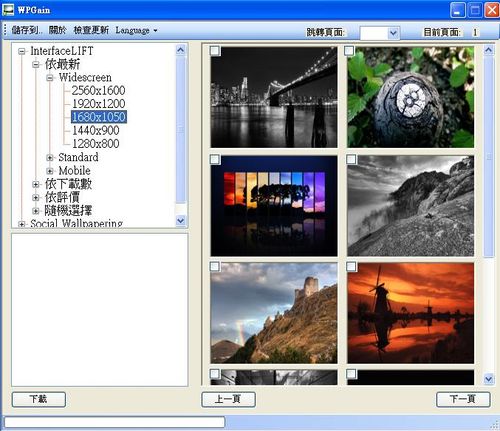Click the 目前頁面 current page value 1

[475, 32]
